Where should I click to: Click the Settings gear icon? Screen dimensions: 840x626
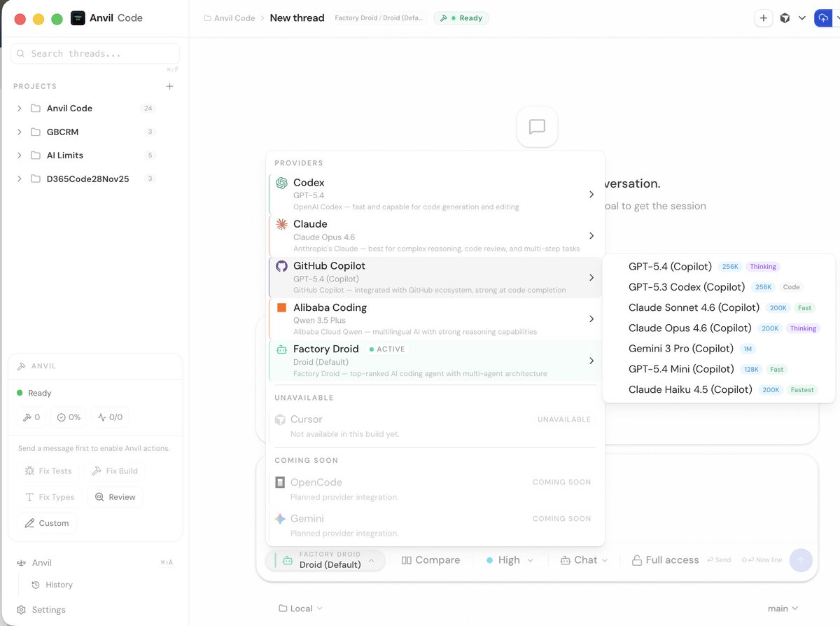22,610
